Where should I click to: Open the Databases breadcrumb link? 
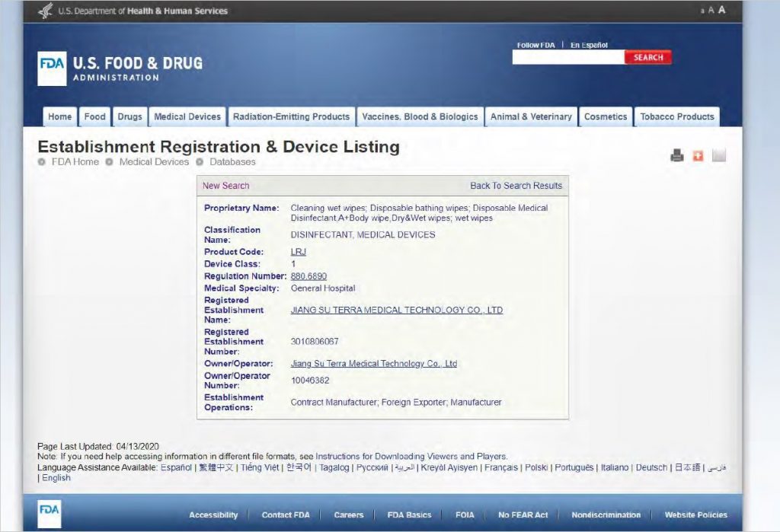[x=232, y=161]
